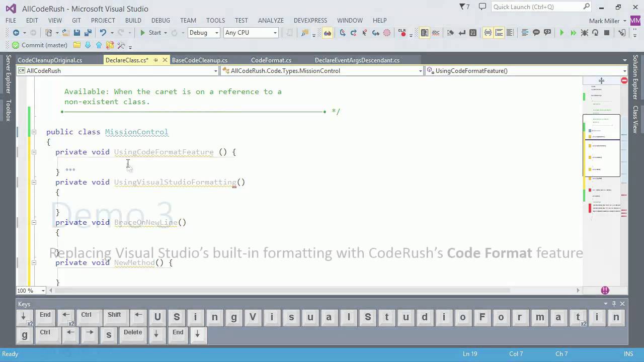Click the Start debugging button
The width and height of the screenshot is (644, 362).
[150, 33]
